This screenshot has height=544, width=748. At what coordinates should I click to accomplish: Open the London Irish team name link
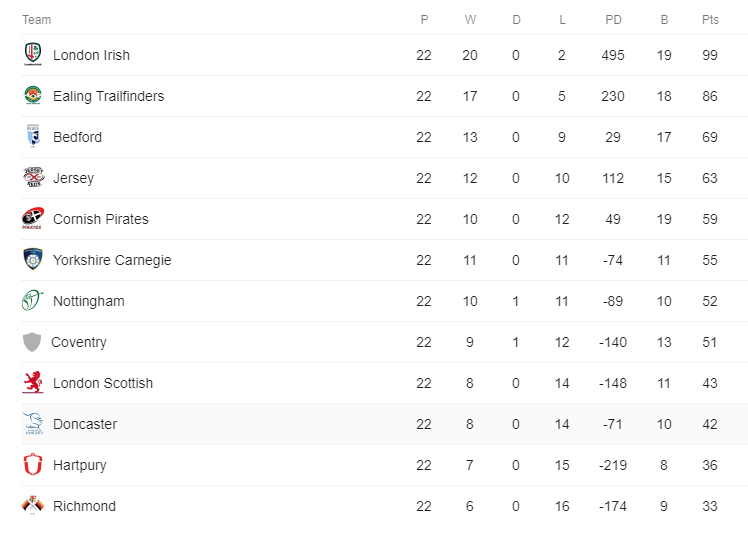[91, 55]
